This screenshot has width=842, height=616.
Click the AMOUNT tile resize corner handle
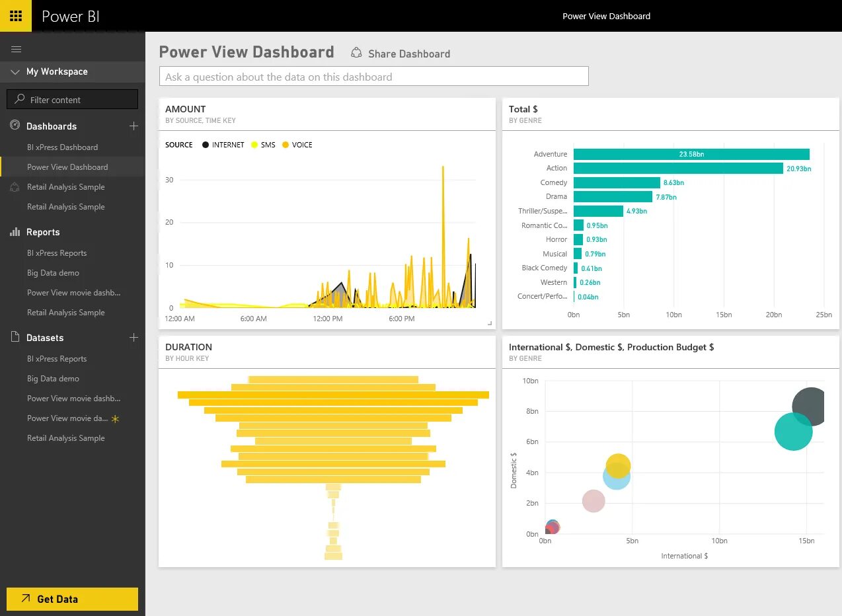[x=490, y=323]
